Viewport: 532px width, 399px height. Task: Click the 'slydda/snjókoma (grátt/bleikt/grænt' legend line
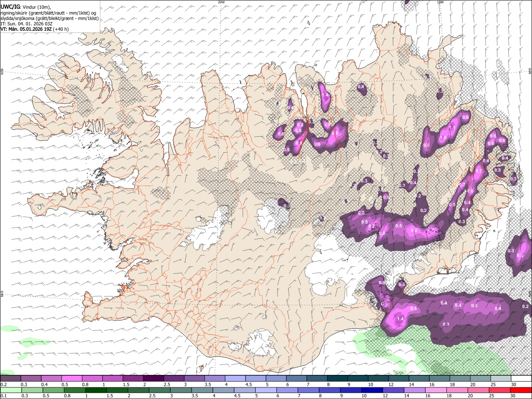click(x=49, y=18)
